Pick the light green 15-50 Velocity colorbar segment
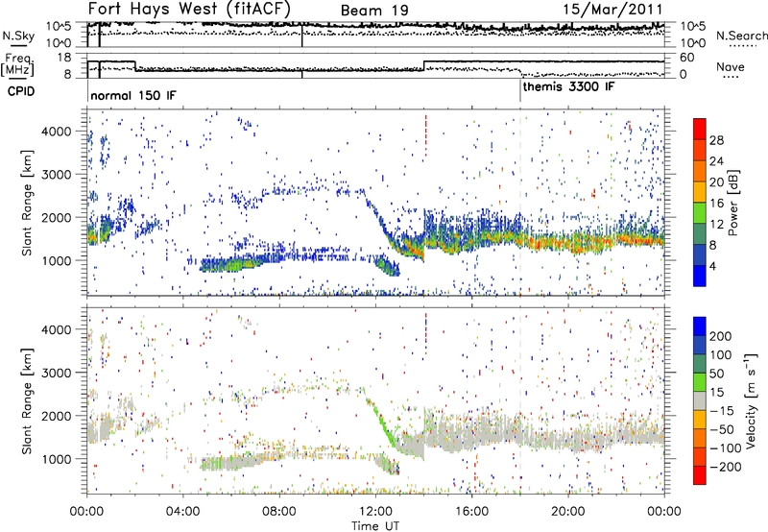Viewport: 768px width, 532px height. pos(700,382)
